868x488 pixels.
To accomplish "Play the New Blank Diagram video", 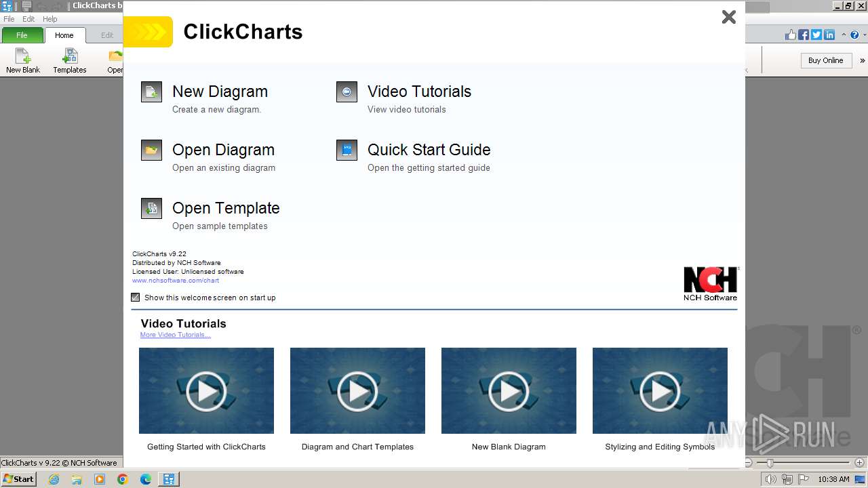I will click(x=509, y=390).
